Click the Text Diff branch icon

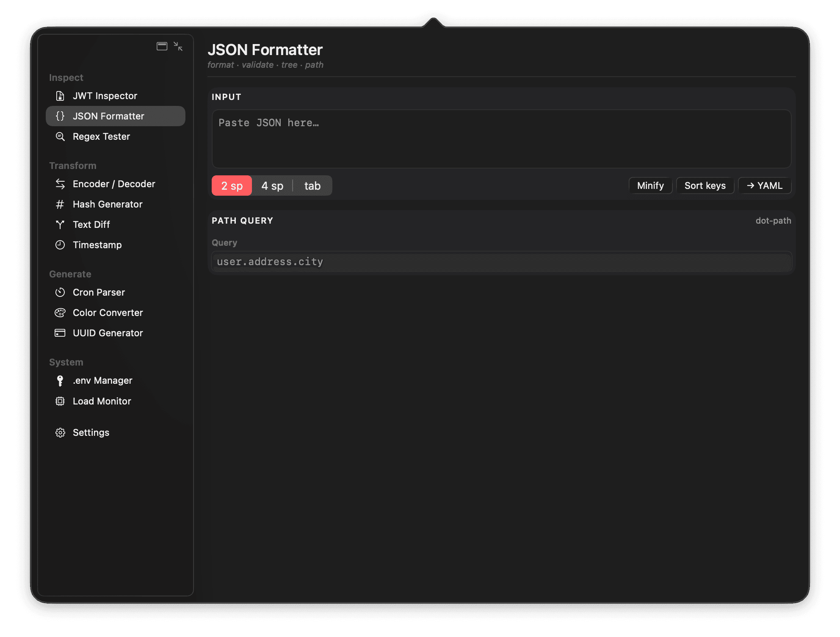[x=60, y=224]
